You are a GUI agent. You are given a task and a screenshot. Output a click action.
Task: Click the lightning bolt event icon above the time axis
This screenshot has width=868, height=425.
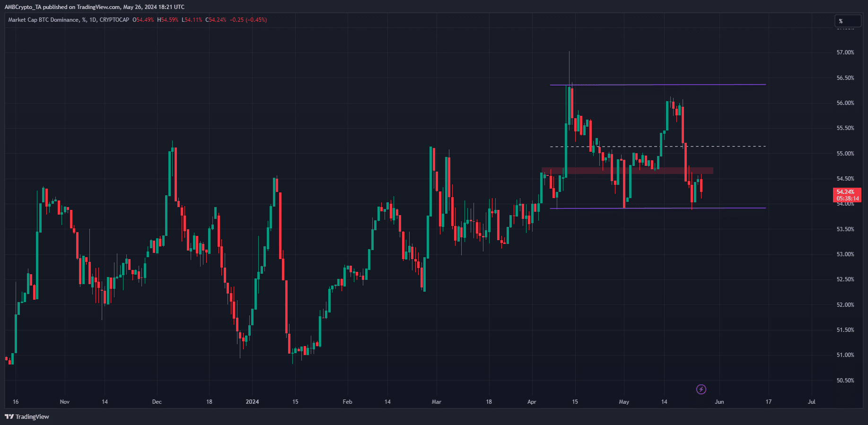(701, 389)
